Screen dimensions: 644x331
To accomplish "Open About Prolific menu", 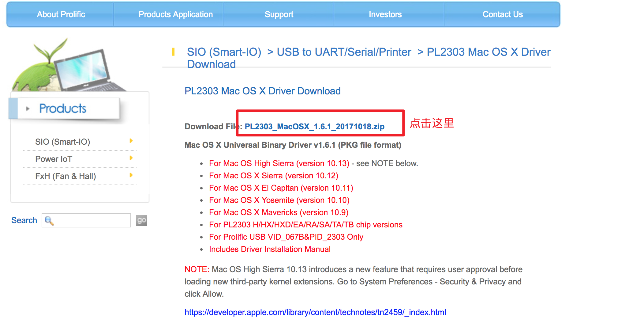I will point(61,14).
